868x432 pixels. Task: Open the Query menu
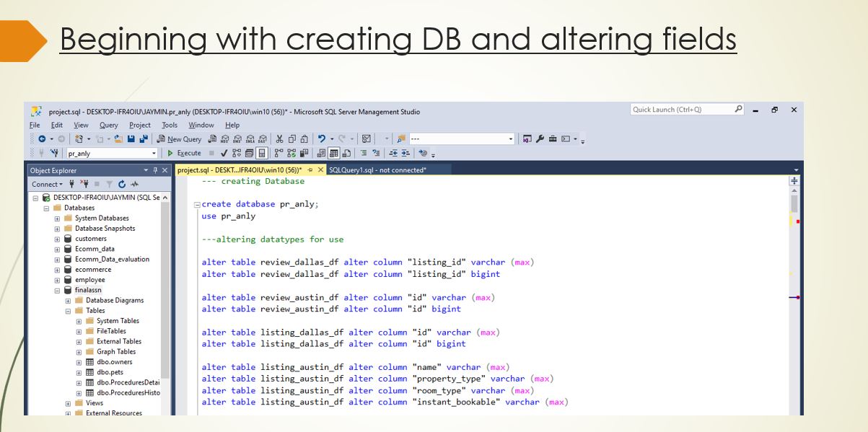(109, 125)
